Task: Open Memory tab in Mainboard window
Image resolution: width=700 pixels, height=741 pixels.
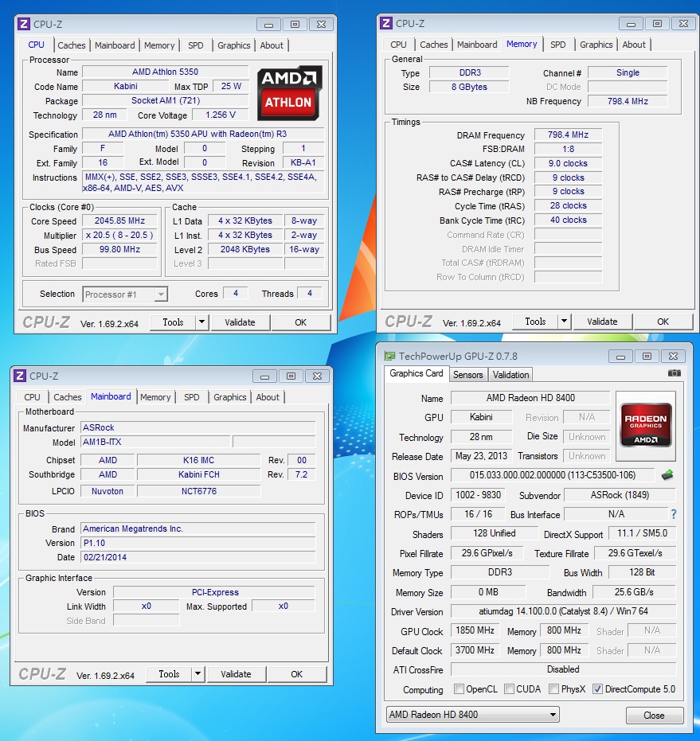Action: 155,397
